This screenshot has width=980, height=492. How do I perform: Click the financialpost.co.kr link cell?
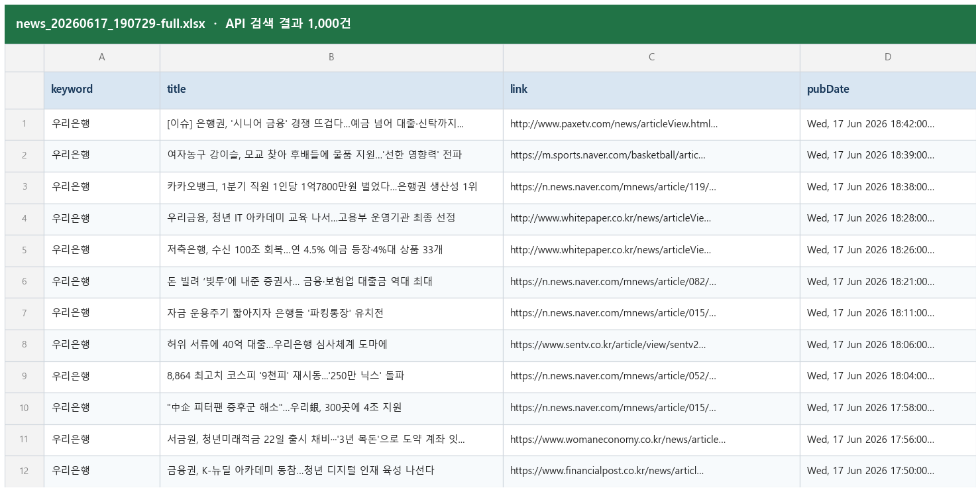pyautogui.click(x=651, y=471)
